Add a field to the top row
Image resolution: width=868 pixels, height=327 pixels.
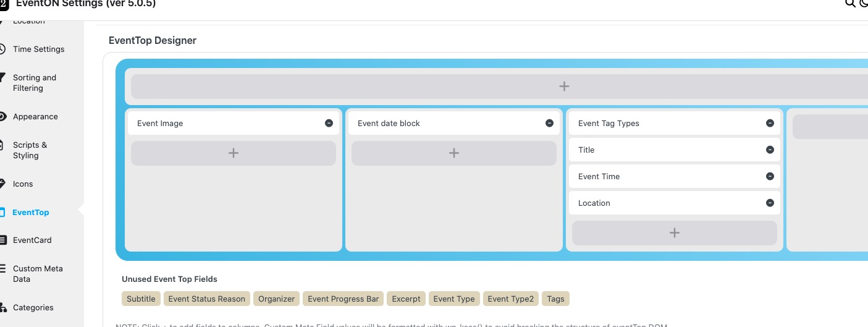(x=563, y=87)
